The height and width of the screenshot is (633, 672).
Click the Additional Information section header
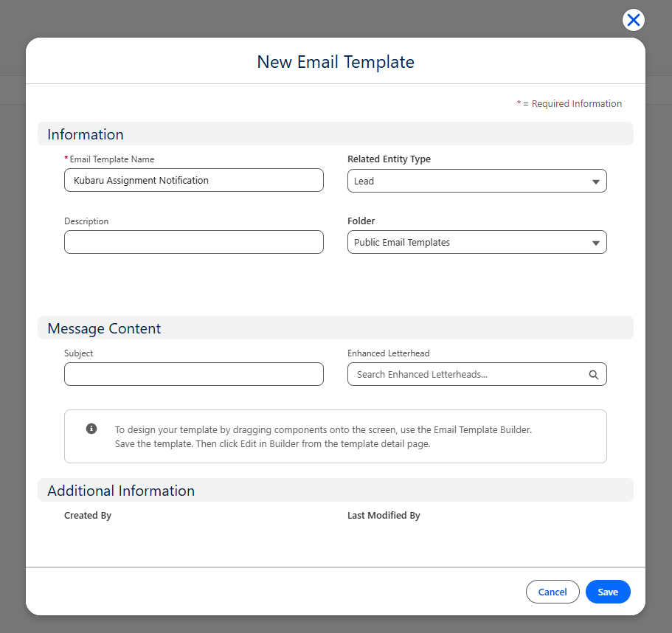pos(121,491)
